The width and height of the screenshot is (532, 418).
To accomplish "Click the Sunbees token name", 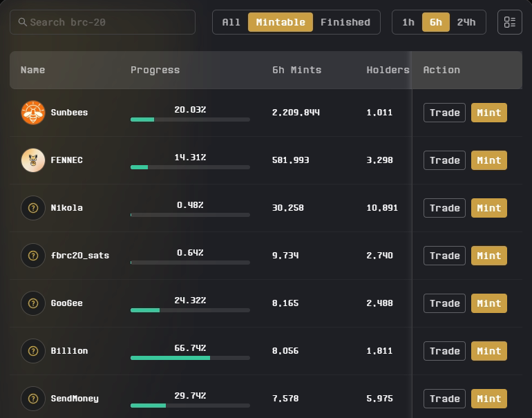I will [x=69, y=113].
